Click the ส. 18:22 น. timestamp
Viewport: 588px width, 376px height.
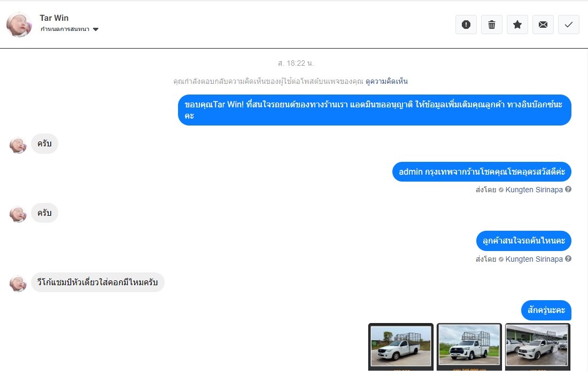pos(296,64)
